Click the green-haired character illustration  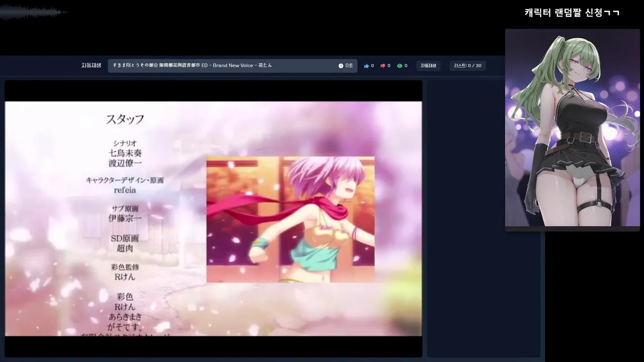click(x=573, y=128)
